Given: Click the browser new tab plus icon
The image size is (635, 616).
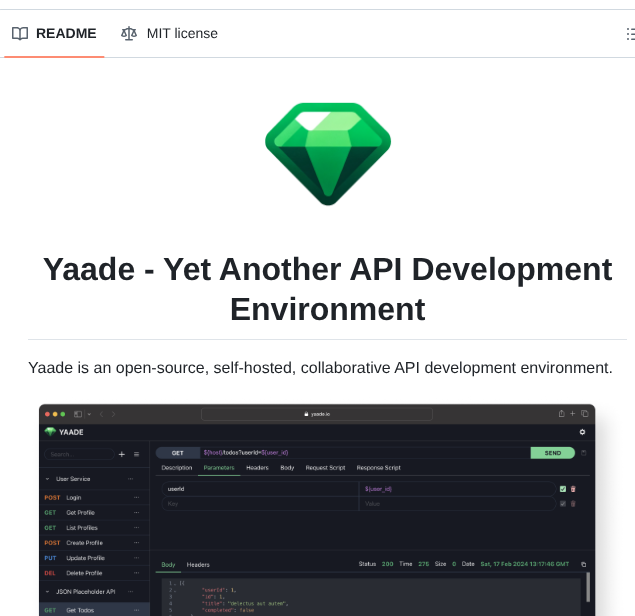Looking at the screenshot, I should (573, 414).
